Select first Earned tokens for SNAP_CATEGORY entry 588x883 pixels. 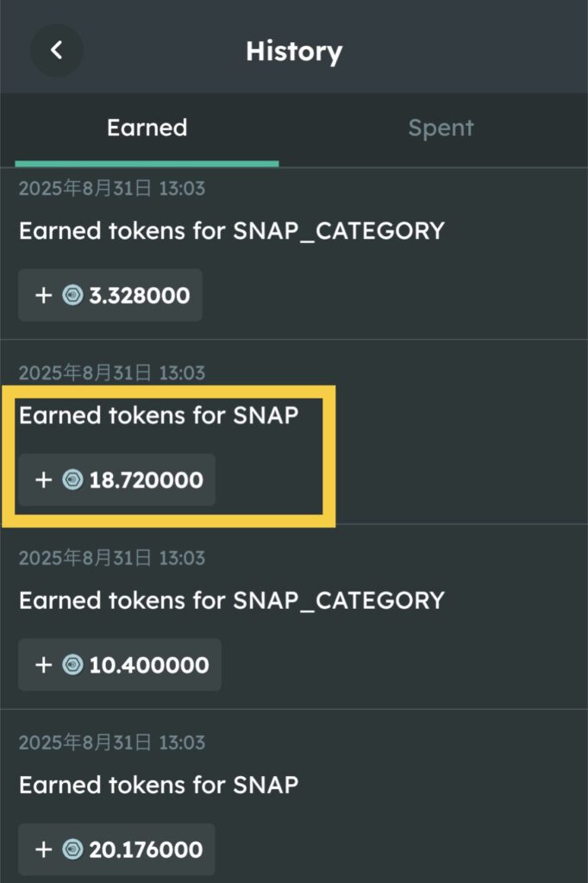pos(231,231)
